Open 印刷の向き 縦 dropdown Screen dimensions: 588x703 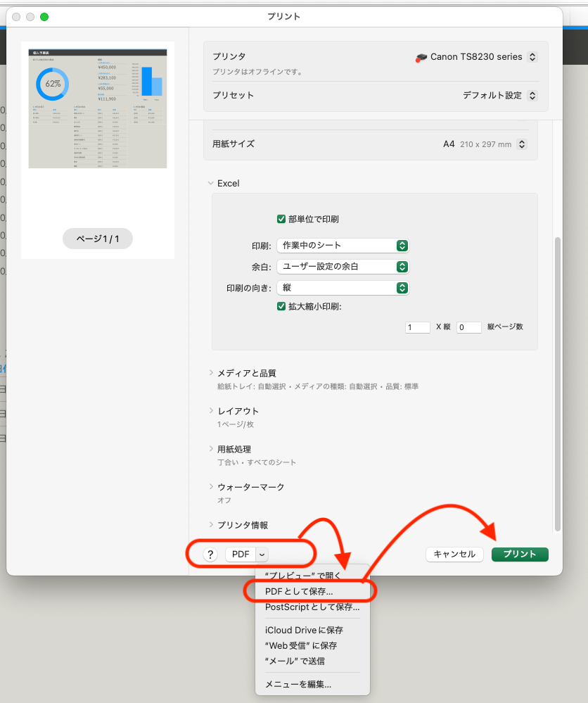343,288
